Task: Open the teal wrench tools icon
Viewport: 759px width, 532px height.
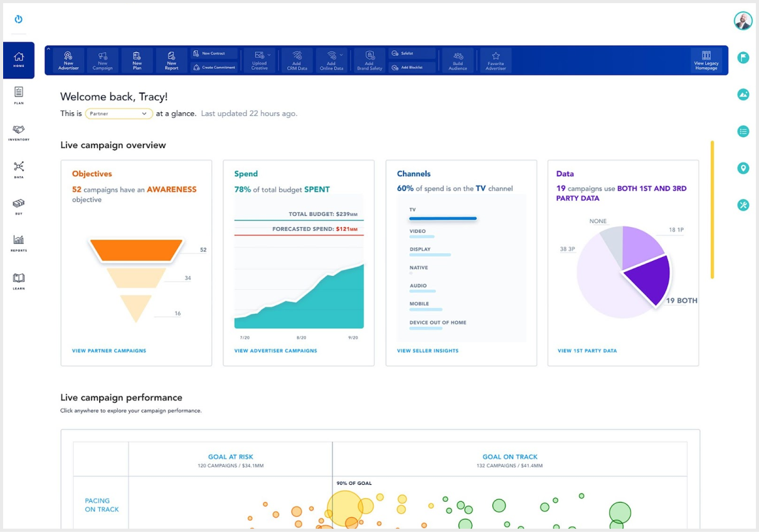Action: click(x=743, y=205)
